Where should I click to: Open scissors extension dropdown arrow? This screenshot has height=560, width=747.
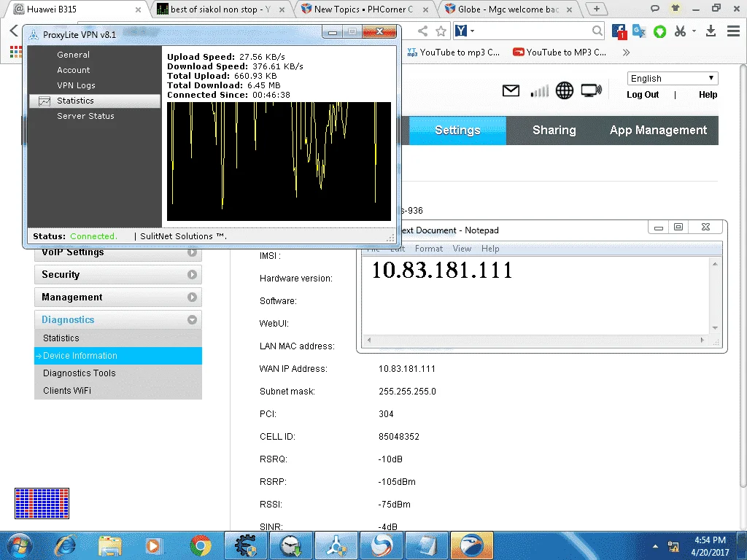tap(694, 31)
